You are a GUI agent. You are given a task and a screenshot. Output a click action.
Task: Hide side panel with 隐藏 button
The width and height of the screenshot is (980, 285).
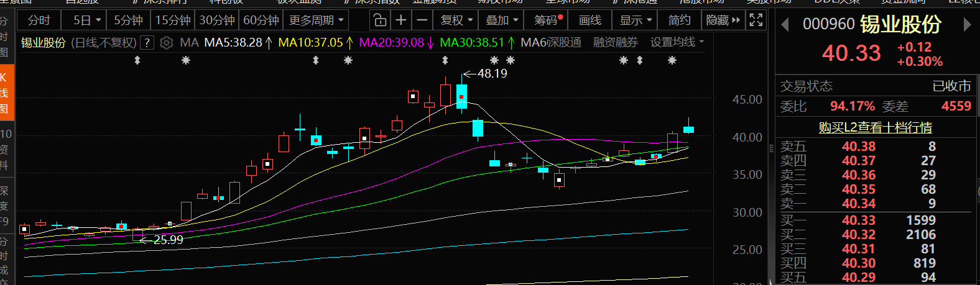[723, 20]
